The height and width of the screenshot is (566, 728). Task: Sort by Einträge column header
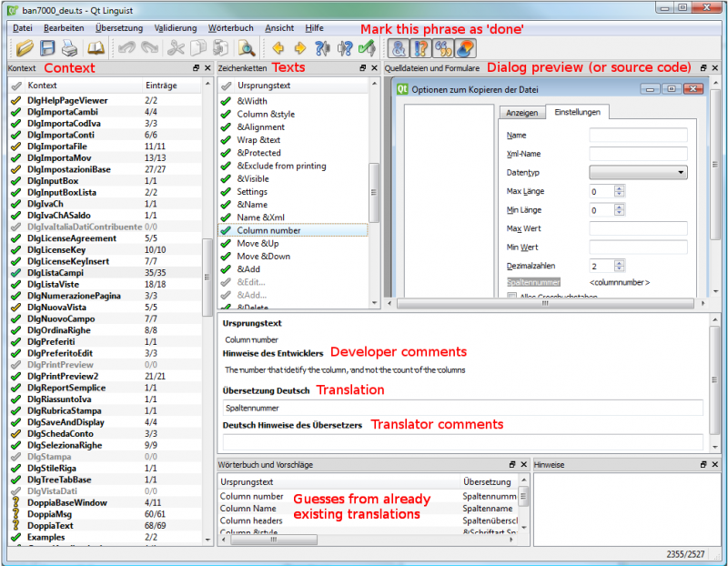[x=172, y=86]
